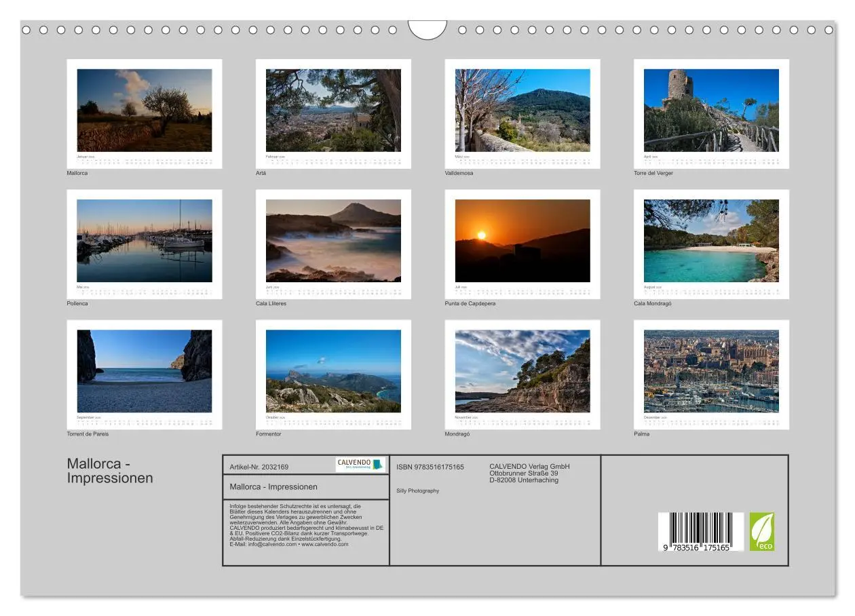This screenshot has width=855, height=616.
Task: Click the barcode number '9 783516 175165'
Action: pyautogui.click(x=697, y=547)
